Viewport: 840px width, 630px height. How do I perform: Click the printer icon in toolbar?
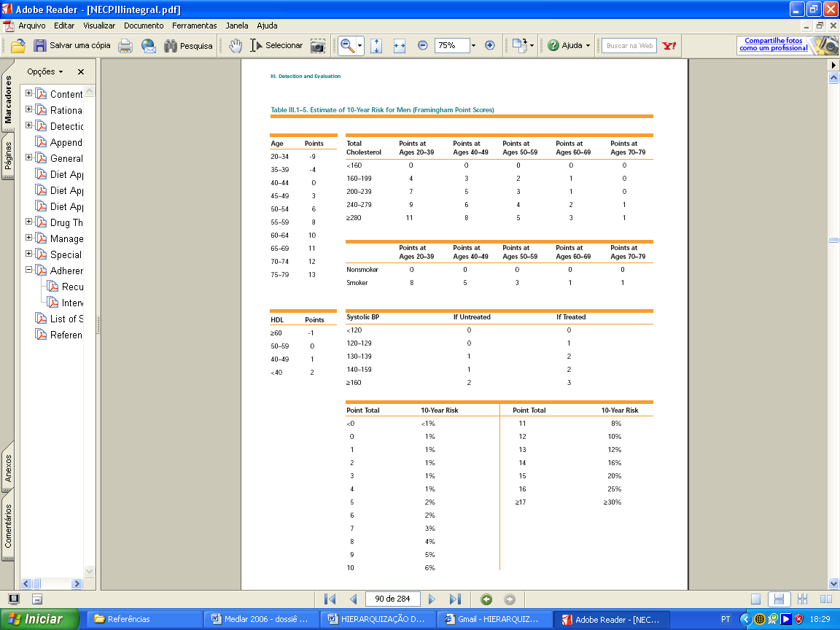[125, 45]
